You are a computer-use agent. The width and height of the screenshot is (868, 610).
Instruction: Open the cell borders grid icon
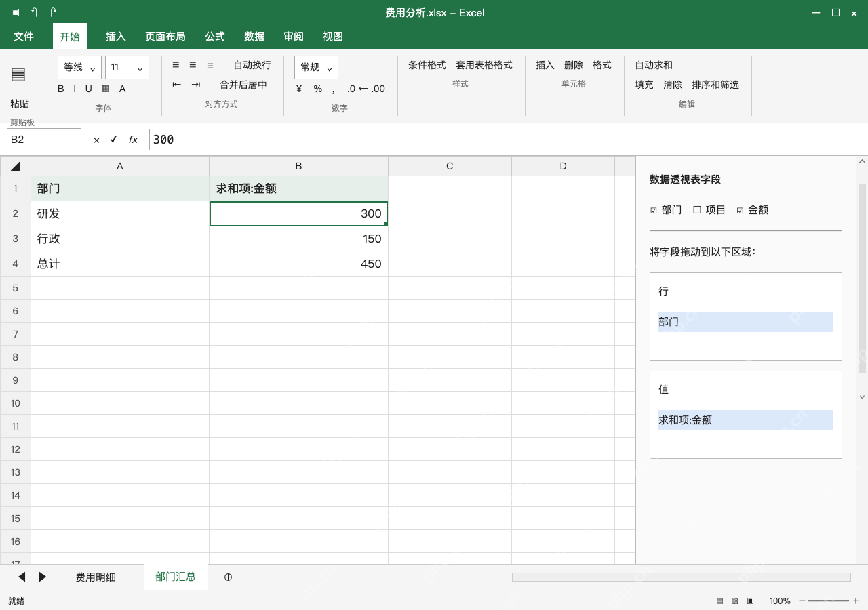106,89
